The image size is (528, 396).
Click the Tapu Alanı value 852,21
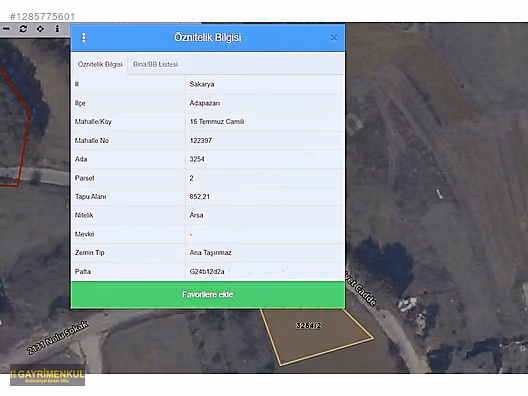click(x=199, y=197)
